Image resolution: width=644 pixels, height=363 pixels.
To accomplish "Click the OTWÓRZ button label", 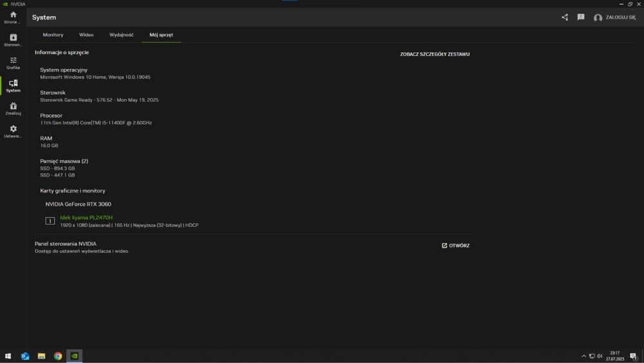I will (459, 246).
